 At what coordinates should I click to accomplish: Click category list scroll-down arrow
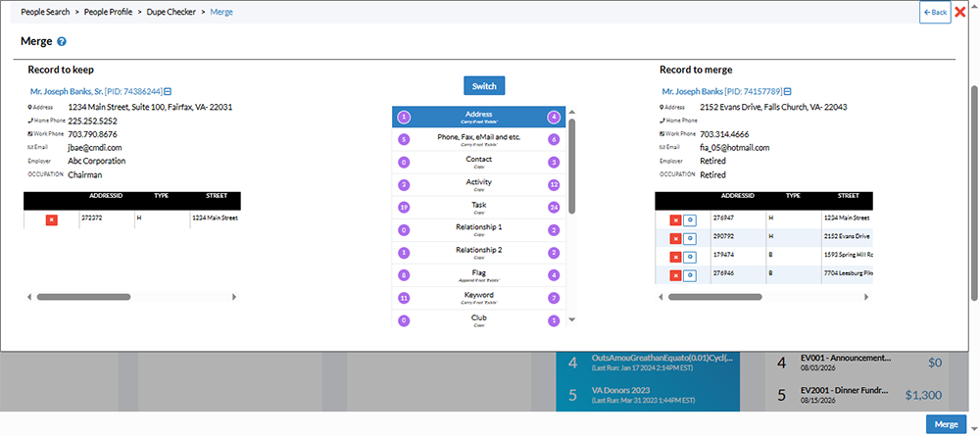tap(571, 319)
